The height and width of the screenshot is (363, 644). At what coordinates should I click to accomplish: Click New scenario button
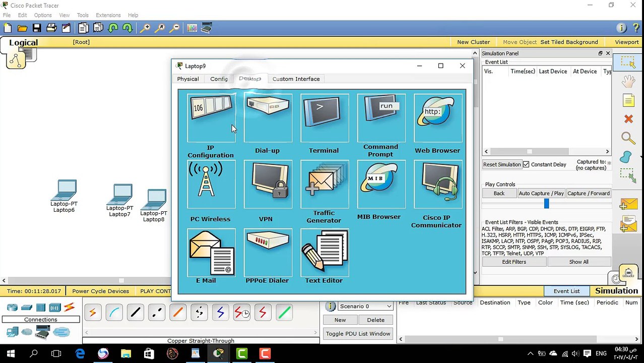[340, 320]
